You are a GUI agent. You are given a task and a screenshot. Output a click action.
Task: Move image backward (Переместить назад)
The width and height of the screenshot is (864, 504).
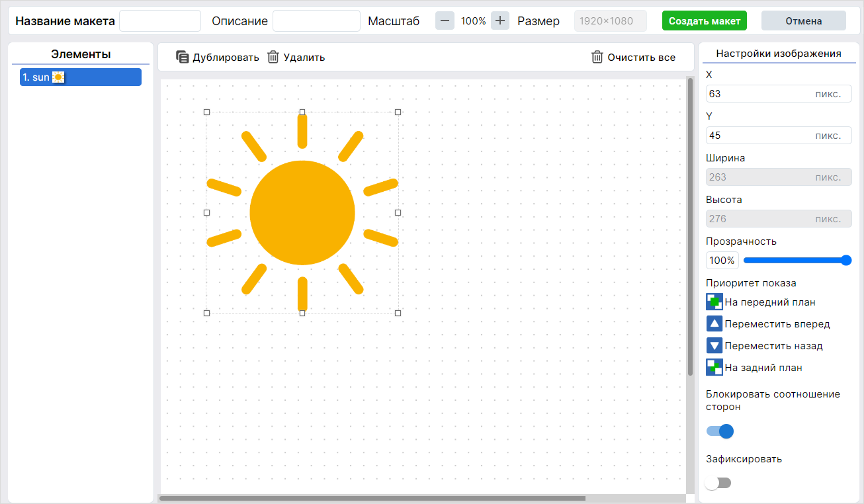(714, 345)
